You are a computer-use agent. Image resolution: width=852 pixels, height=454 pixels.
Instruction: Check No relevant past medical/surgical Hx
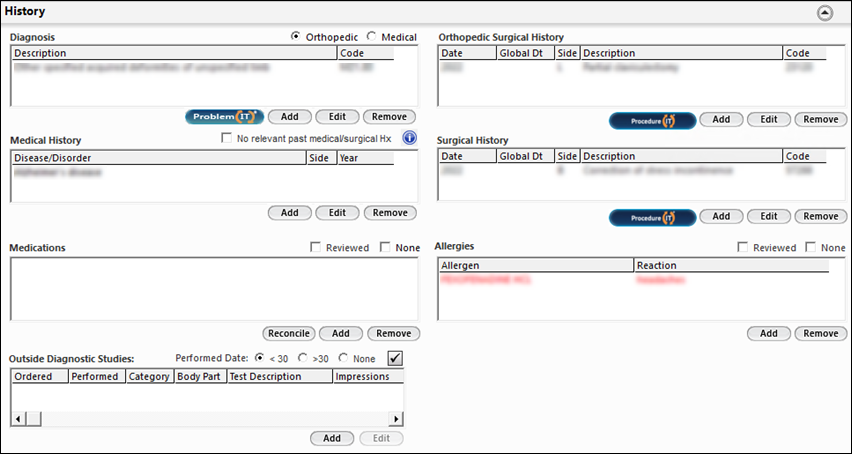click(227, 138)
